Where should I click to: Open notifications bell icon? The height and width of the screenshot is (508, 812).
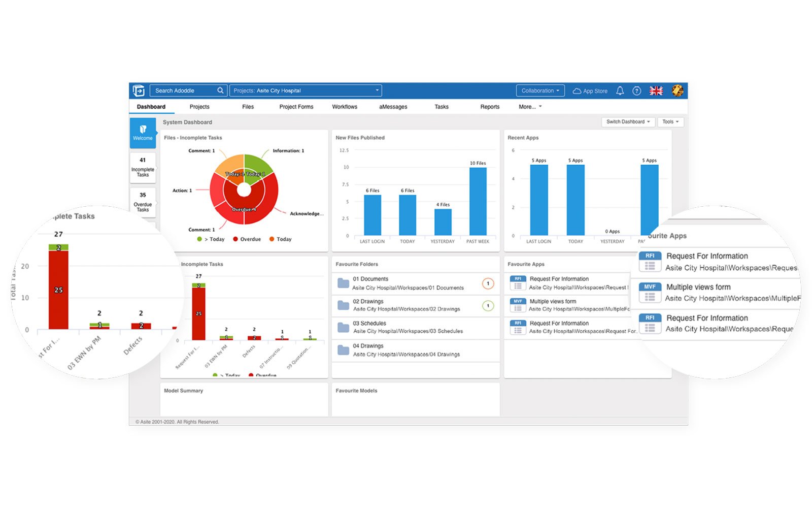pyautogui.click(x=620, y=91)
